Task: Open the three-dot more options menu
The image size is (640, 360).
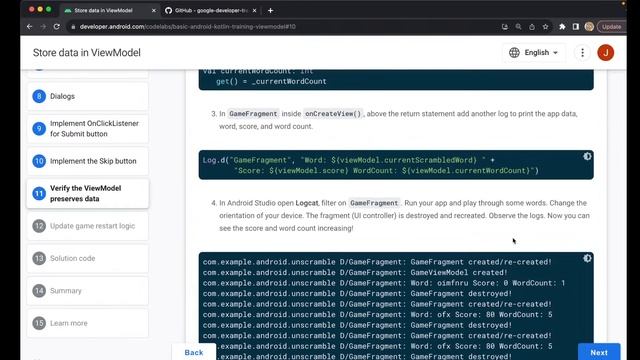Action: (582, 53)
